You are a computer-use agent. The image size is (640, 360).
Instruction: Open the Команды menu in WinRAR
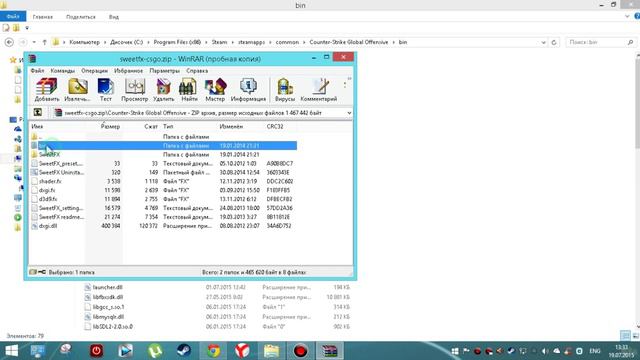pyautogui.click(x=62, y=71)
